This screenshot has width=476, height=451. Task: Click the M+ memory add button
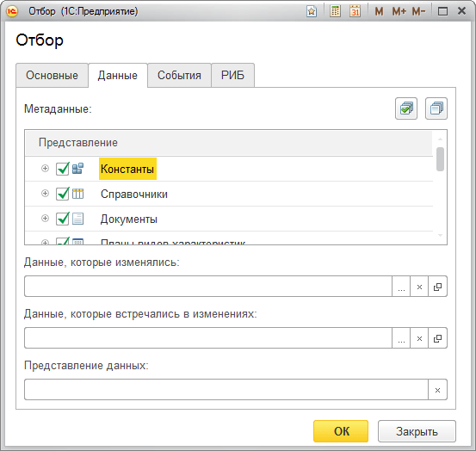(x=399, y=11)
